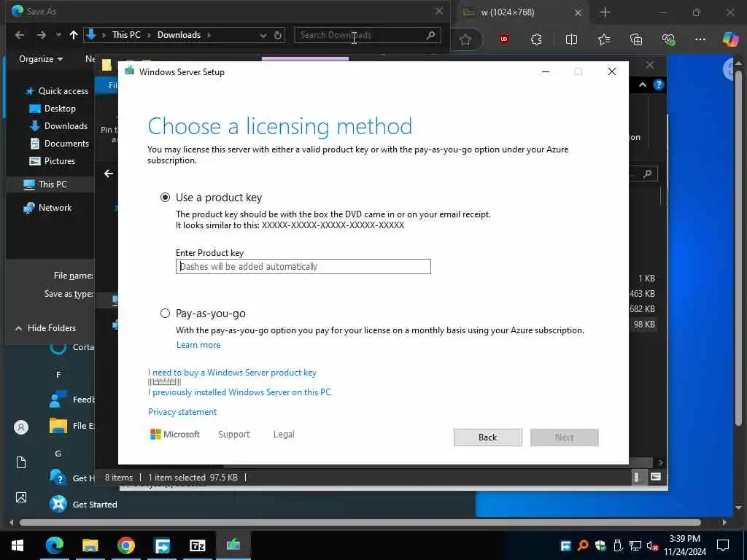Open Edge Settings and more menu
747x560 pixels.
point(700,39)
